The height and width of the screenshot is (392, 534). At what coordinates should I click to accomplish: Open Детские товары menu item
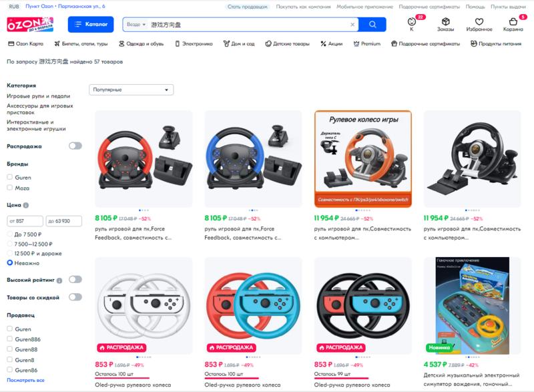(x=288, y=43)
